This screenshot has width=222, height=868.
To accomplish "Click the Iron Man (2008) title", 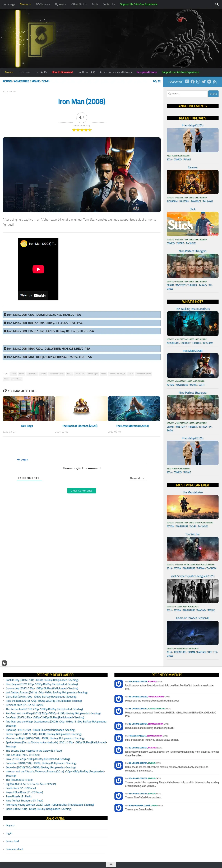I will click(x=82, y=101).
